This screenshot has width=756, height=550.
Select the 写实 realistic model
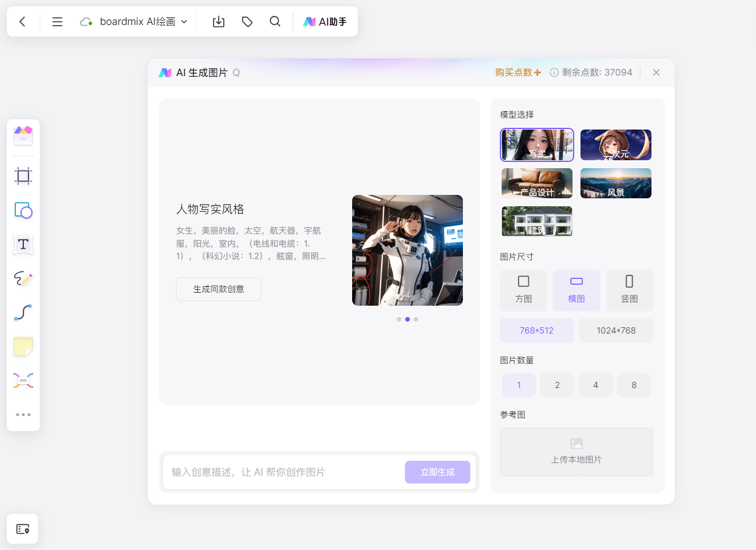(537, 145)
